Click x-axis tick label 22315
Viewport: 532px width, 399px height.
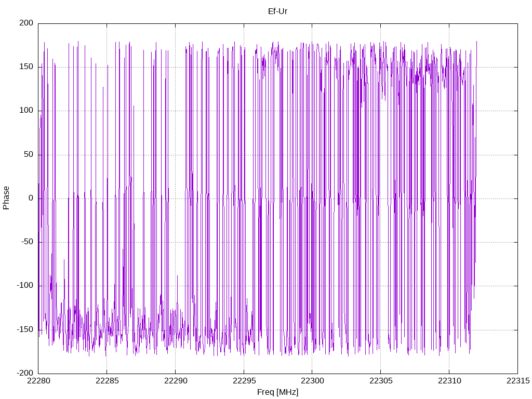(x=518, y=381)
